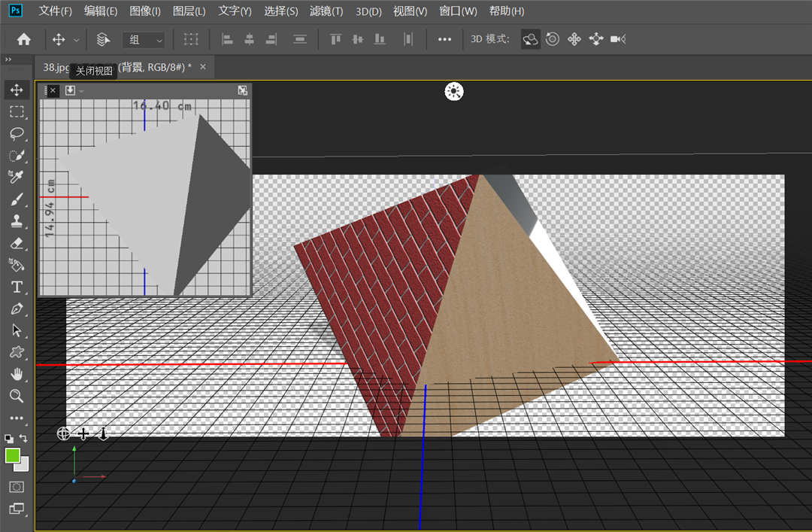Click the Home button in options bar

click(x=24, y=39)
